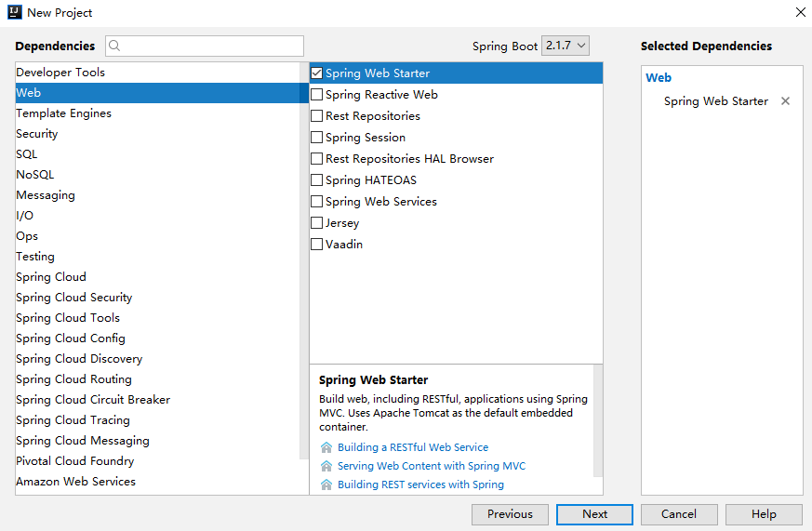This screenshot has height=531, width=812.
Task: Close the New Project dialog window
Action: pyautogui.click(x=800, y=12)
